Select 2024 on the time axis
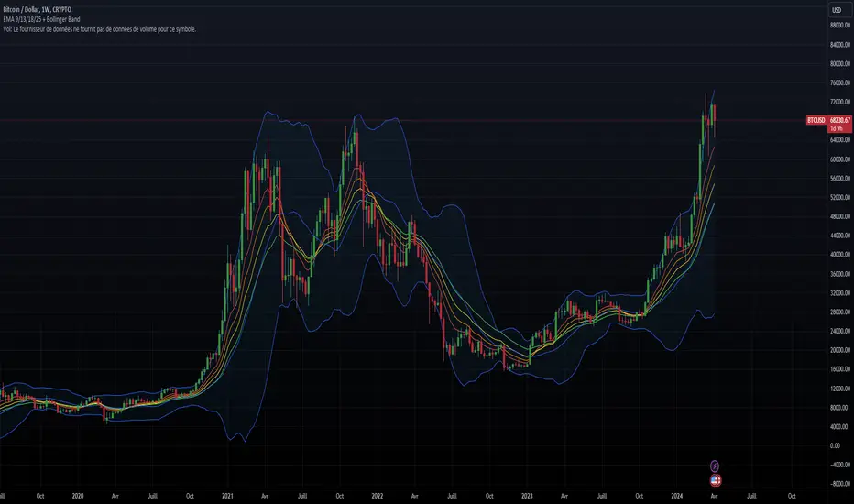854x504 pixels. point(676,496)
